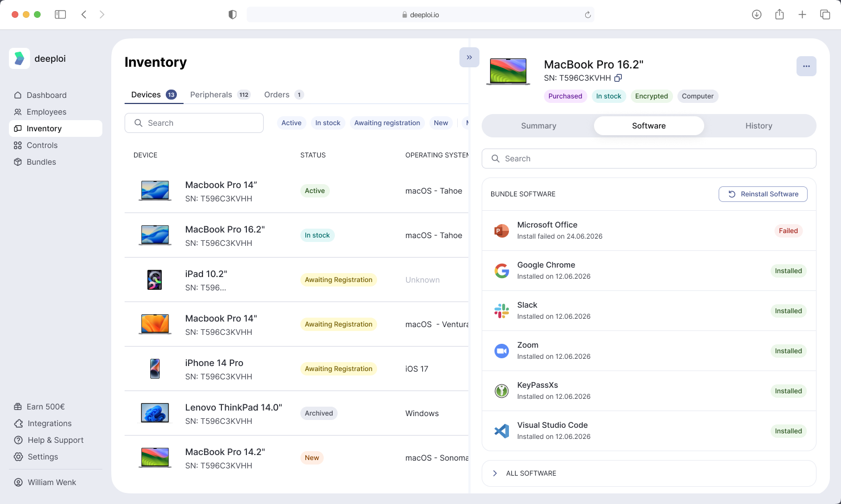Switch to the History tab

(x=759, y=126)
